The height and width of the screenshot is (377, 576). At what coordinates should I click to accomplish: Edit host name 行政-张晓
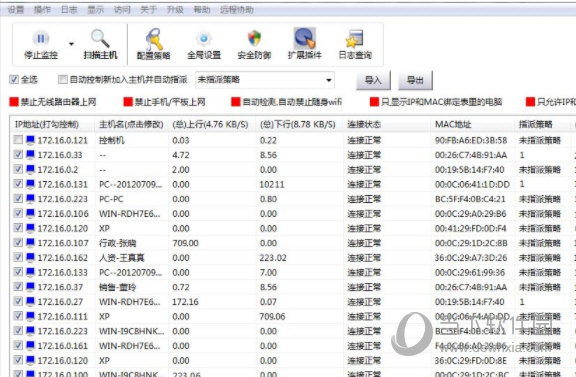[x=118, y=243]
